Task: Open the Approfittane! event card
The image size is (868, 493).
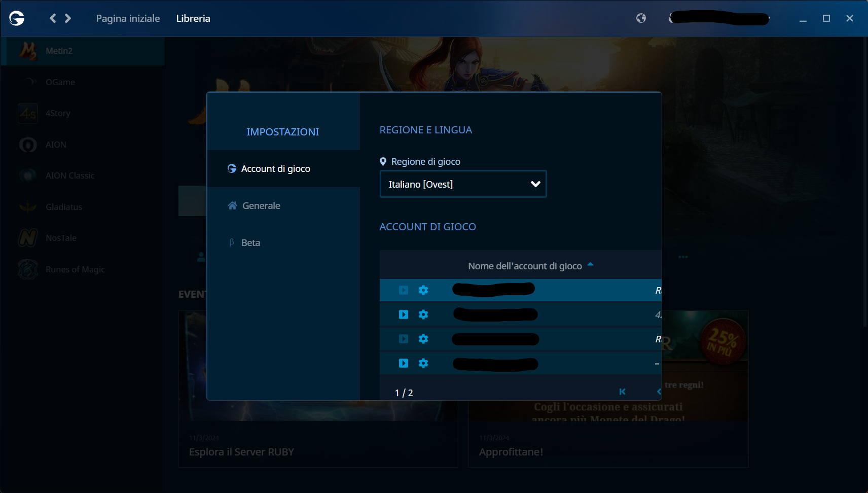Action: tap(608, 389)
